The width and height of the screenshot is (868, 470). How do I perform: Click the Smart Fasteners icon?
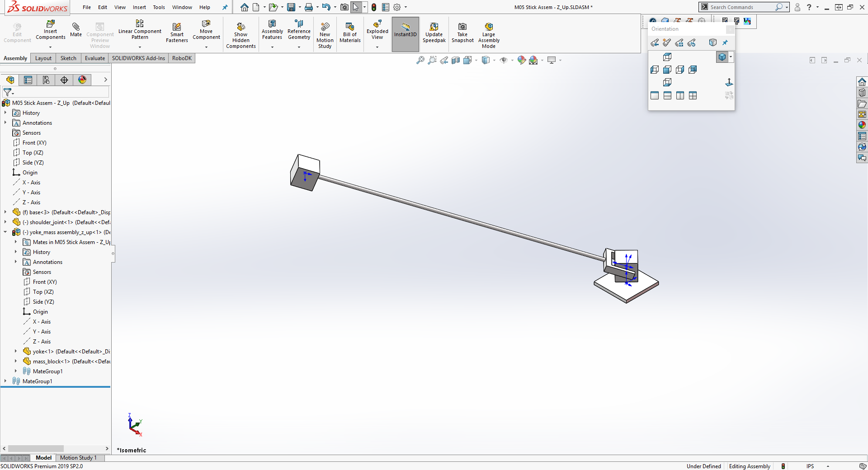tap(177, 33)
